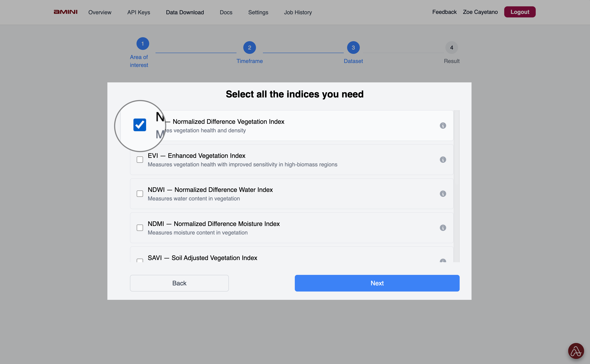
Task: Check the NDWI checkbox
Action: pyautogui.click(x=140, y=193)
